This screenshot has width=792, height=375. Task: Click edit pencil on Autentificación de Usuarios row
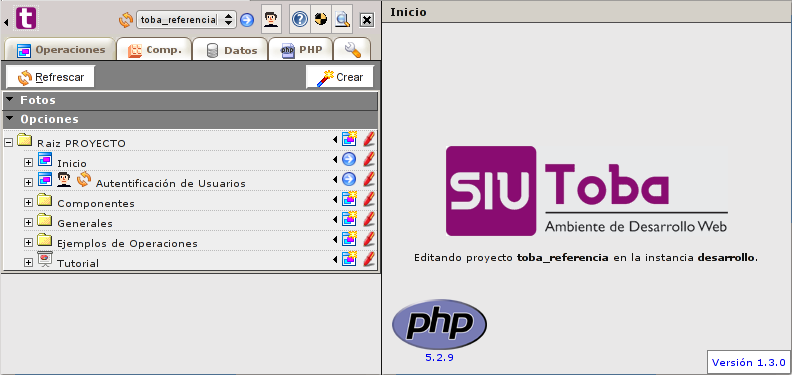click(370, 178)
